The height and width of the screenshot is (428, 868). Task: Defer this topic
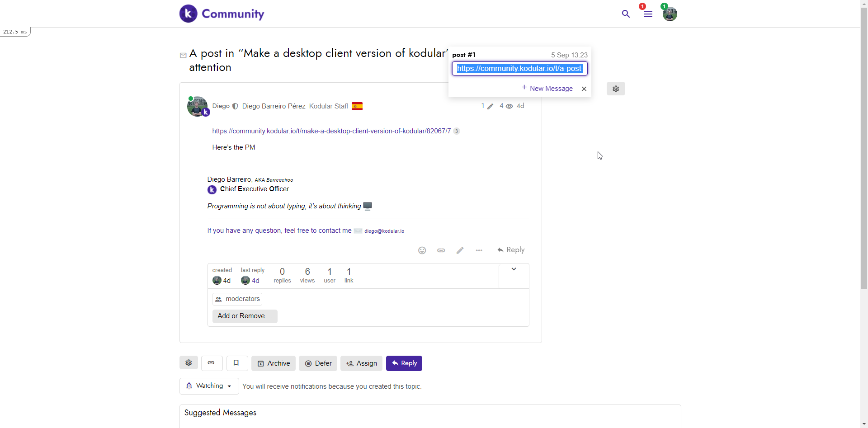pos(318,363)
